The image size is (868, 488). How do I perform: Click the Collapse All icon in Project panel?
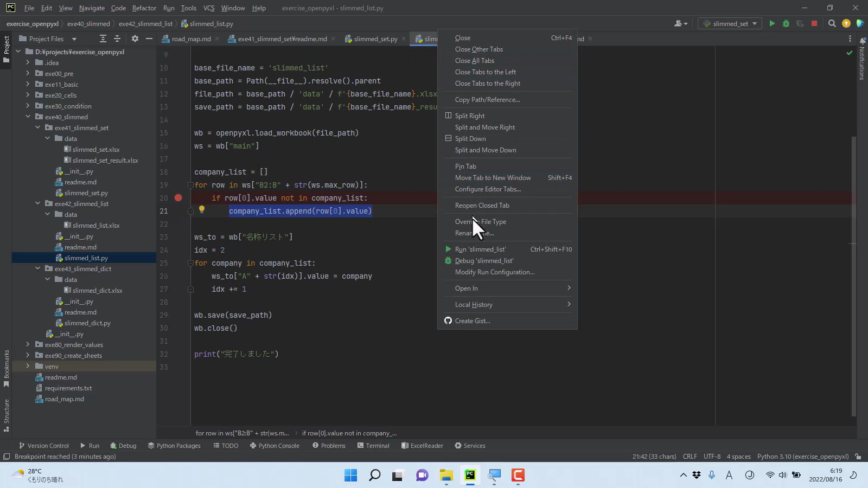point(117,38)
